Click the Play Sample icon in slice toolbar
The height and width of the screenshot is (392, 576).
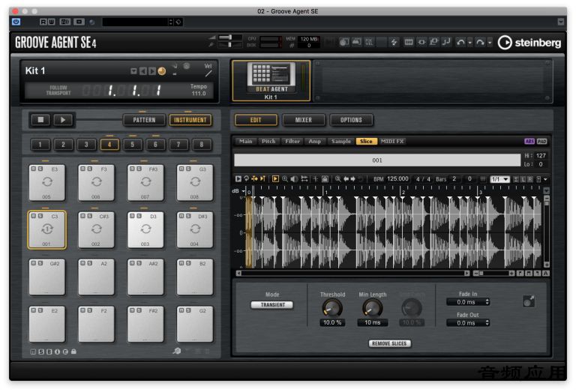click(238, 178)
